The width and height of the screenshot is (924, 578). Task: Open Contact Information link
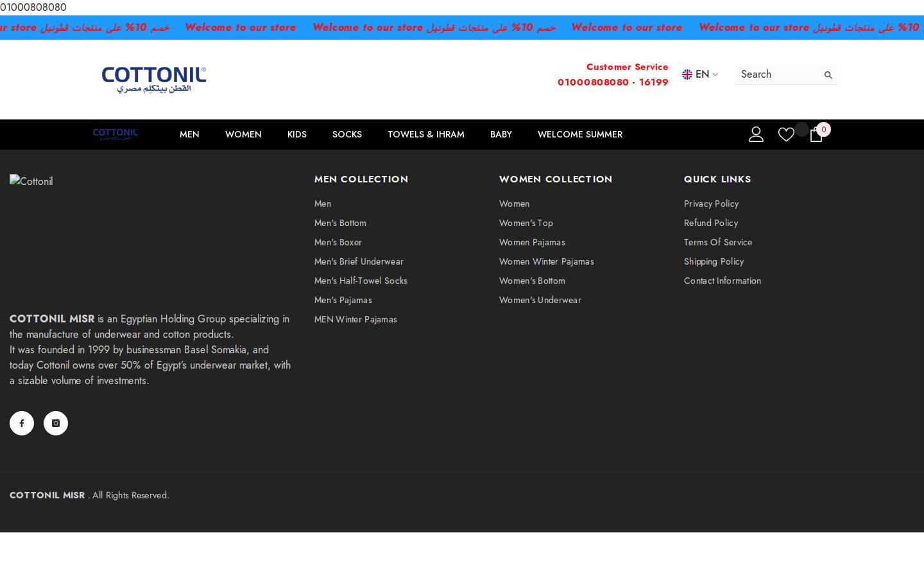click(x=723, y=281)
